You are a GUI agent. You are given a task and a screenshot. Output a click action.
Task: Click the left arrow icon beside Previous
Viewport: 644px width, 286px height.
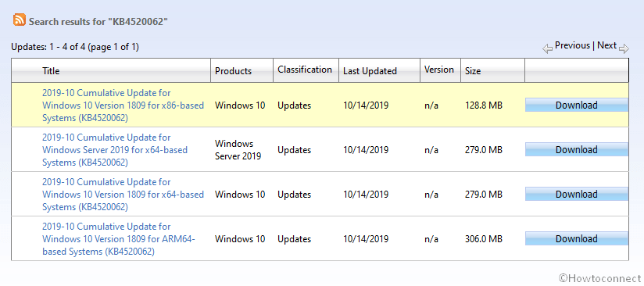tap(548, 49)
